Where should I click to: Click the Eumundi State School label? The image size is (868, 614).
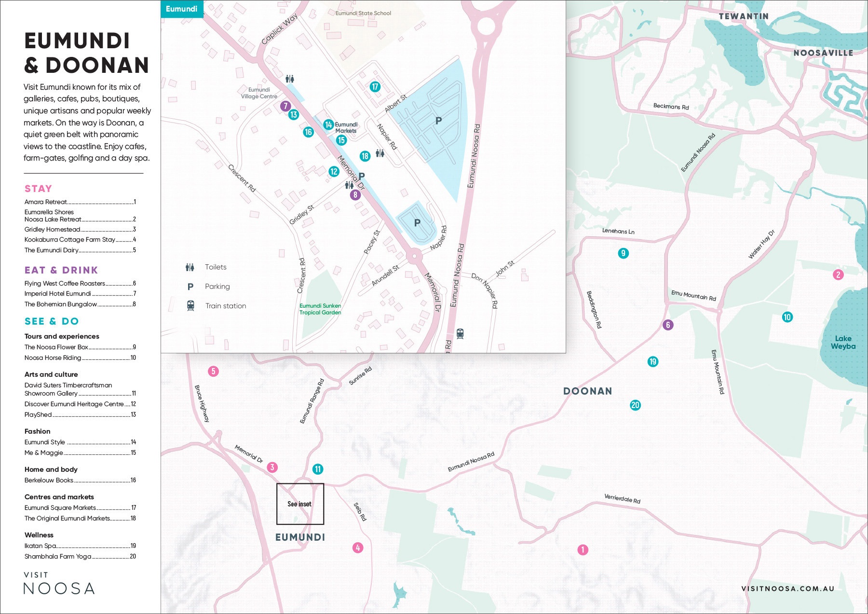[x=363, y=14]
